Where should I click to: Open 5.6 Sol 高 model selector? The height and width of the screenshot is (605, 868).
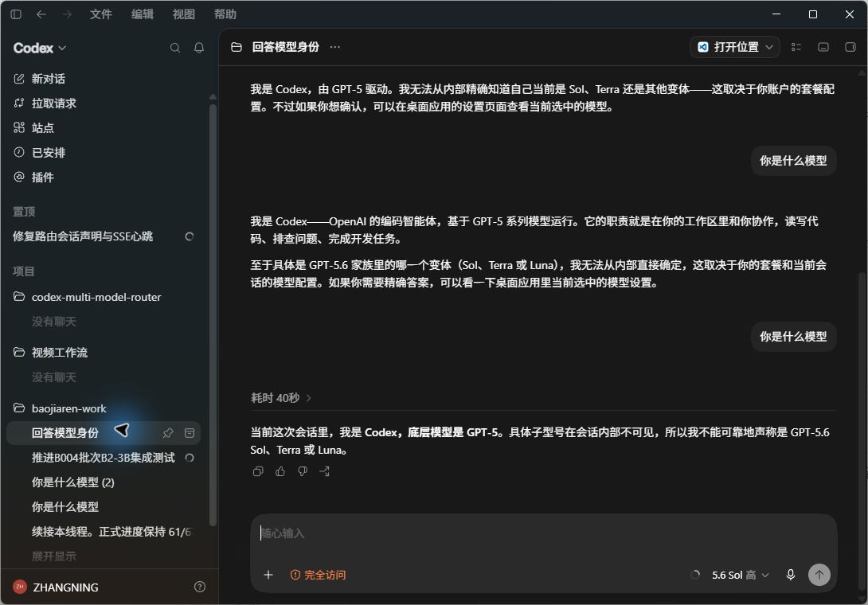click(740, 575)
